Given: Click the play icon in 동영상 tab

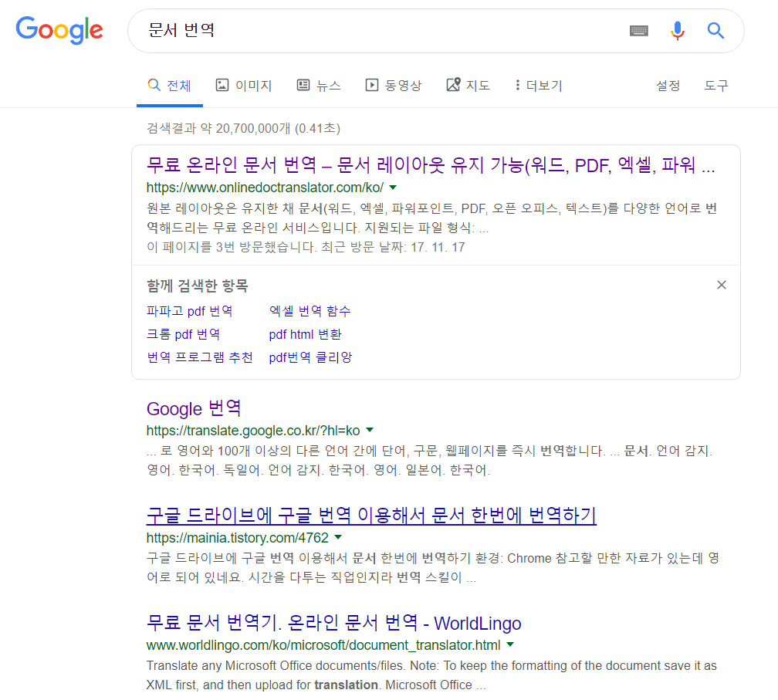Looking at the screenshot, I should coord(372,85).
